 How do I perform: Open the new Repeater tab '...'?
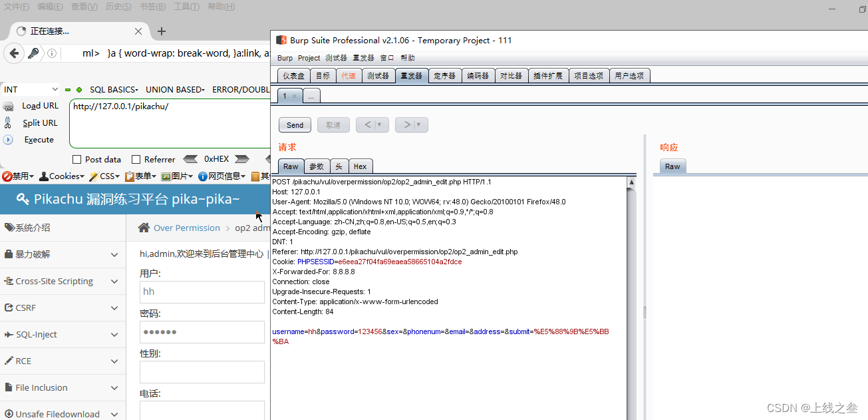tap(311, 97)
